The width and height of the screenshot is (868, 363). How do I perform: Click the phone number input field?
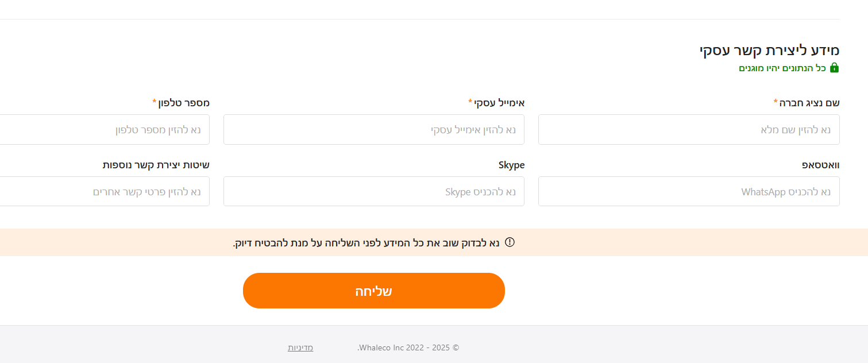point(103,130)
